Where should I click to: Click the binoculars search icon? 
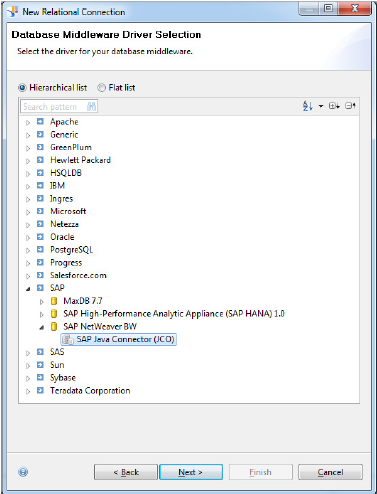click(91, 106)
